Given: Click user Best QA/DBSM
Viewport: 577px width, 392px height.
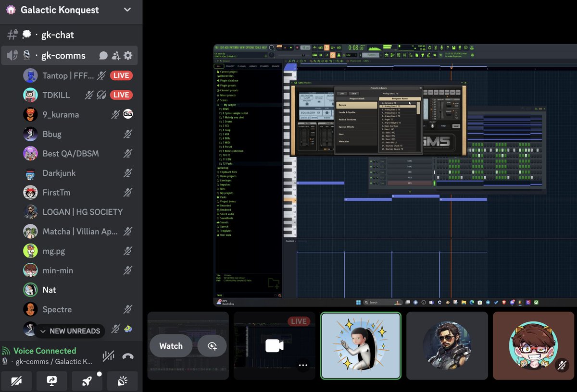Looking at the screenshot, I should pyautogui.click(x=70, y=153).
